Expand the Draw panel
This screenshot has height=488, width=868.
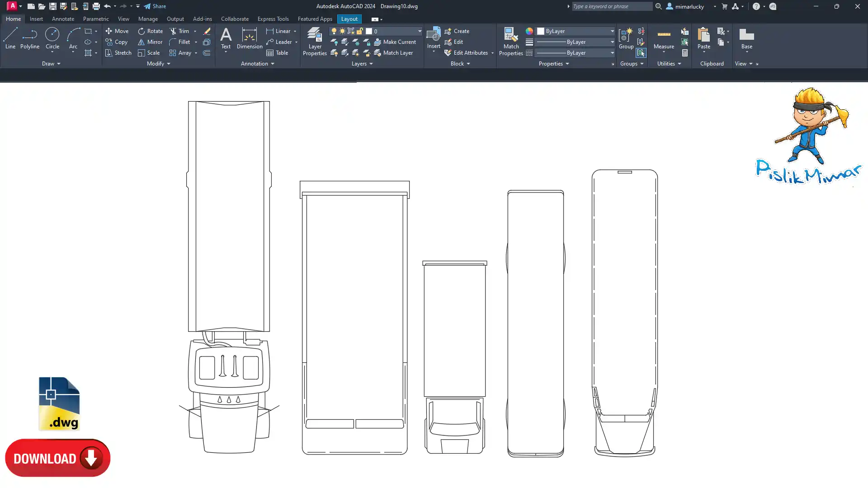51,64
